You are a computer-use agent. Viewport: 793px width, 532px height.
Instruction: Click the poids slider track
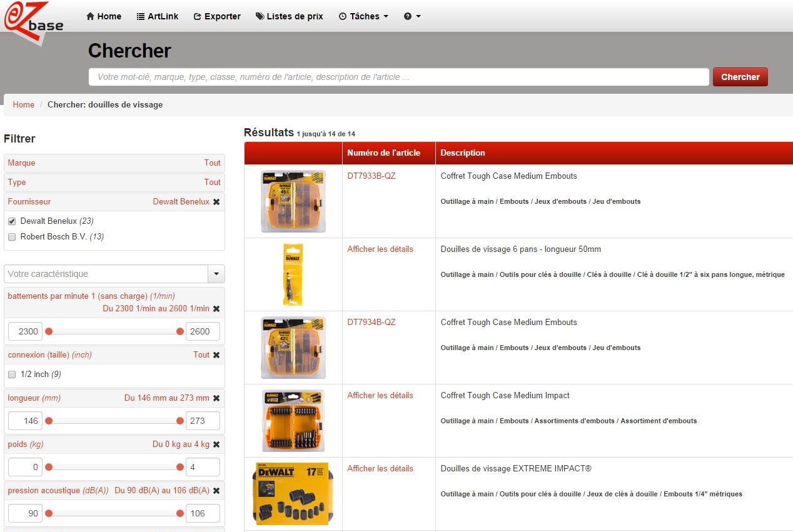[x=114, y=467]
